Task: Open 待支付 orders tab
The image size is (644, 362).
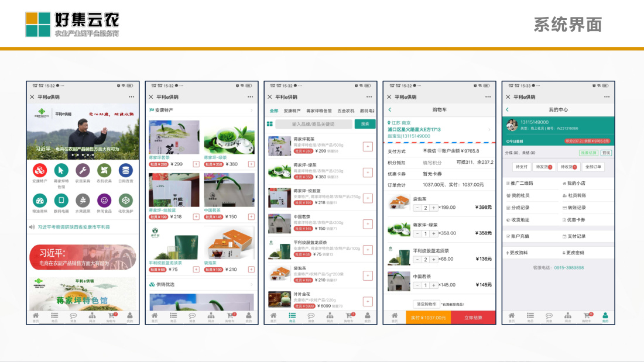Action: pyautogui.click(x=521, y=167)
